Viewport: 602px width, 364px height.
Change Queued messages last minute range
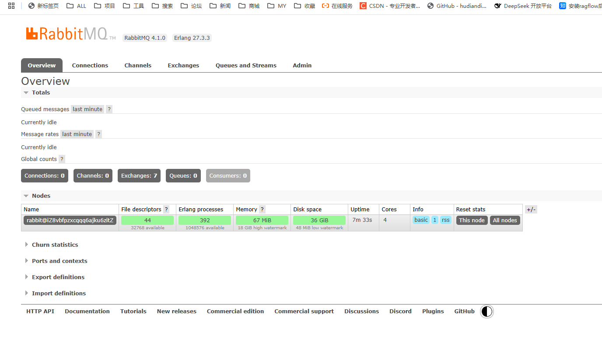click(x=87, y=109)
